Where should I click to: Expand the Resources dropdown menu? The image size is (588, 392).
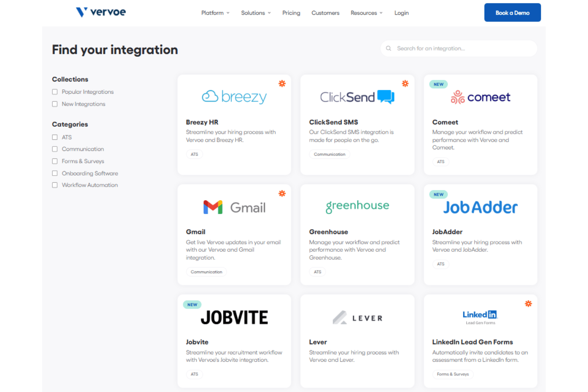click(x=367, y=13)
